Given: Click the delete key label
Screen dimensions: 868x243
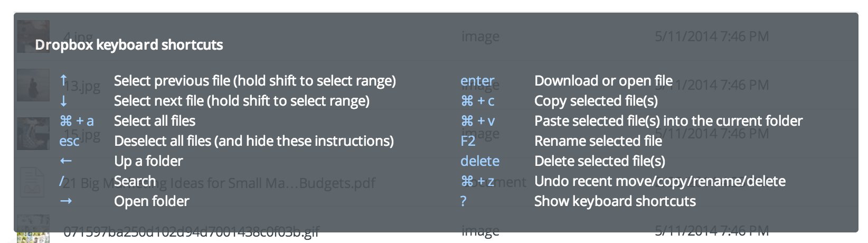Looking at the screenshot, I should point(480,161).
